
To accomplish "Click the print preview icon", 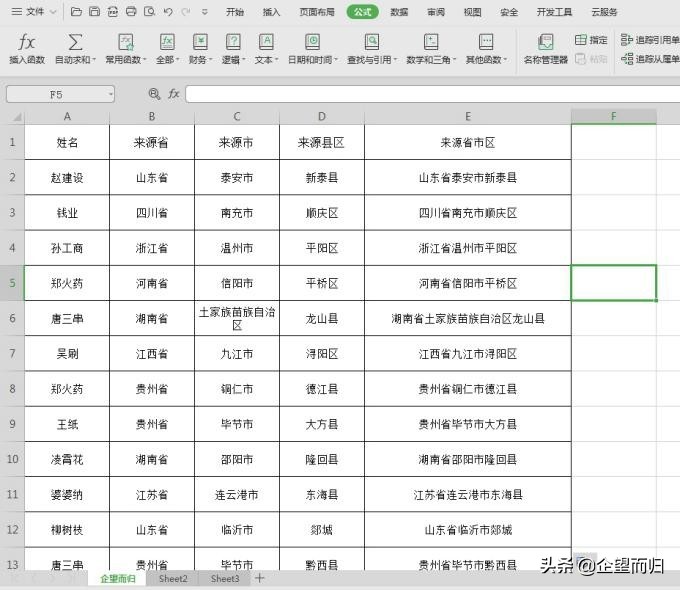I will point(150,12).
